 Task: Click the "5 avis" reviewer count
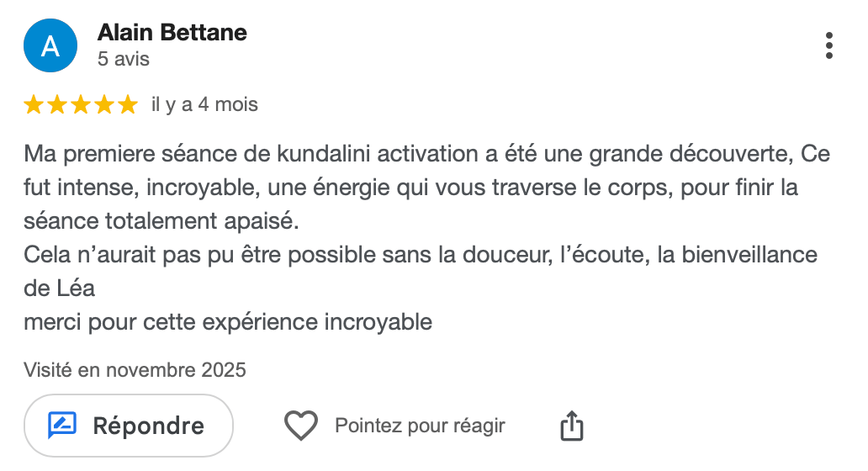124,60
